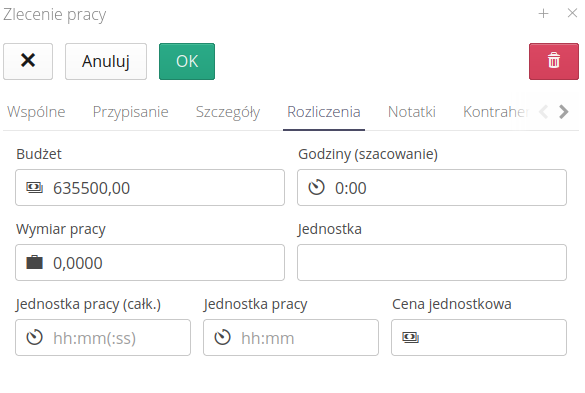This screenshot has height=393, width=585.
Task: Switch to the Wspólne tab
Action: [36, 112]
